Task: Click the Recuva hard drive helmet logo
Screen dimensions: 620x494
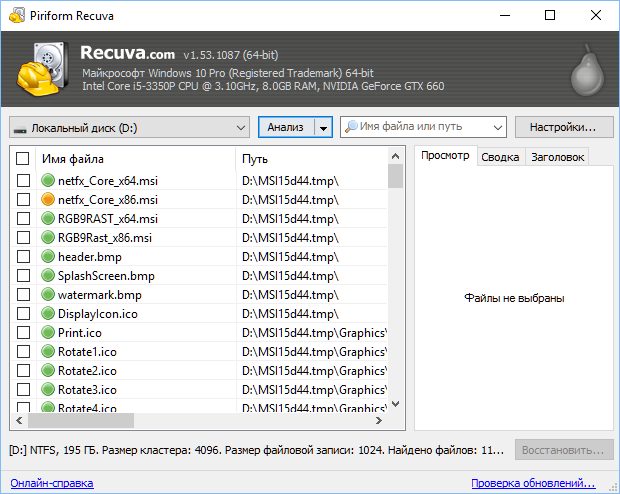Action: pyautogui.click(x=43, y=68)
